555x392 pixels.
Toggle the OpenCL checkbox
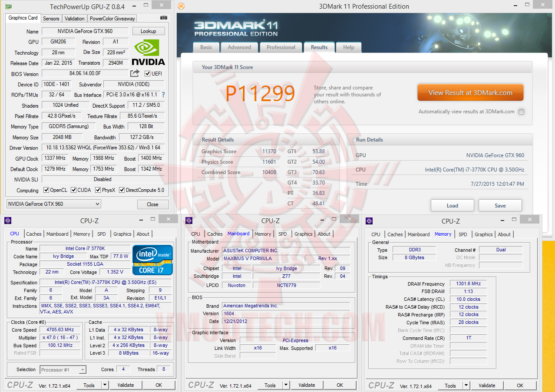coord(46,190)
